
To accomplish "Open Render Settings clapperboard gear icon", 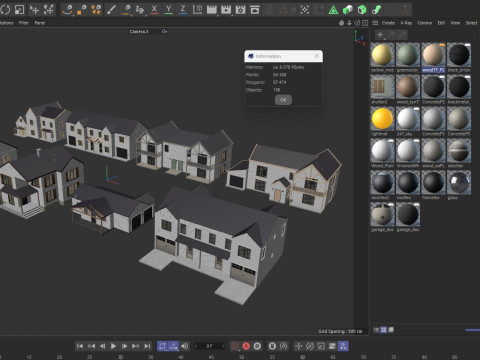I will click(240, 10).
